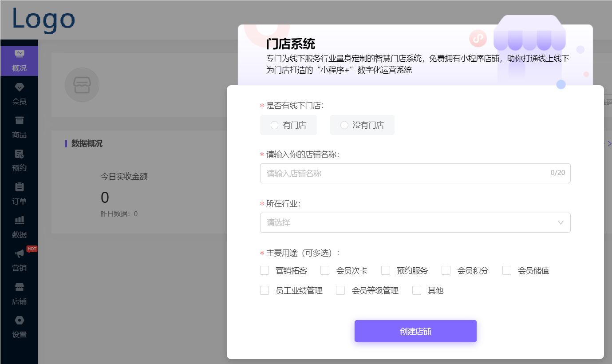Image resolution: width=612 pixels, height=364 pixels.
Task: Click the 店铺 store management icon
Action: click(19, 293)
